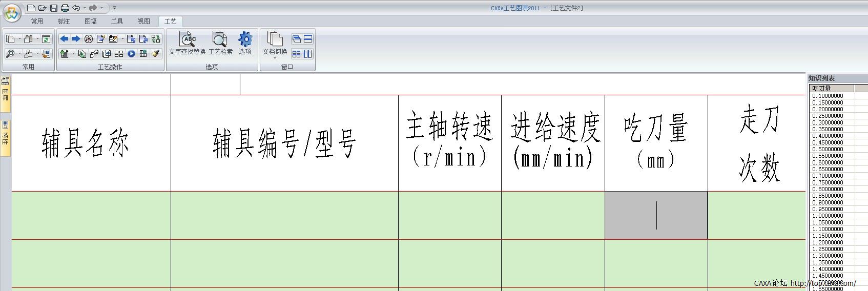Click the page with down-arrow insert icon

[x=131, y=39]
